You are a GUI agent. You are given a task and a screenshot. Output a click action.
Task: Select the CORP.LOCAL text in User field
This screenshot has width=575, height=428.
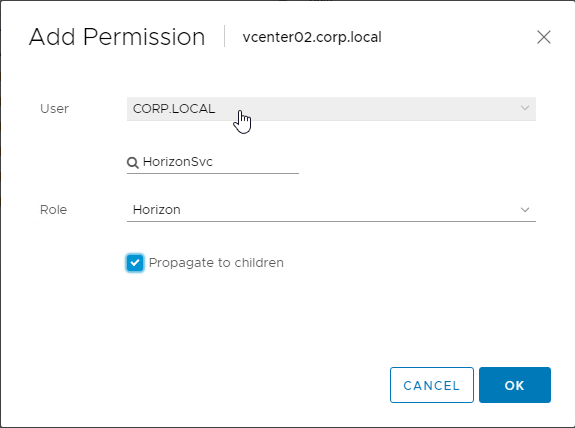[x=174, y=109]
